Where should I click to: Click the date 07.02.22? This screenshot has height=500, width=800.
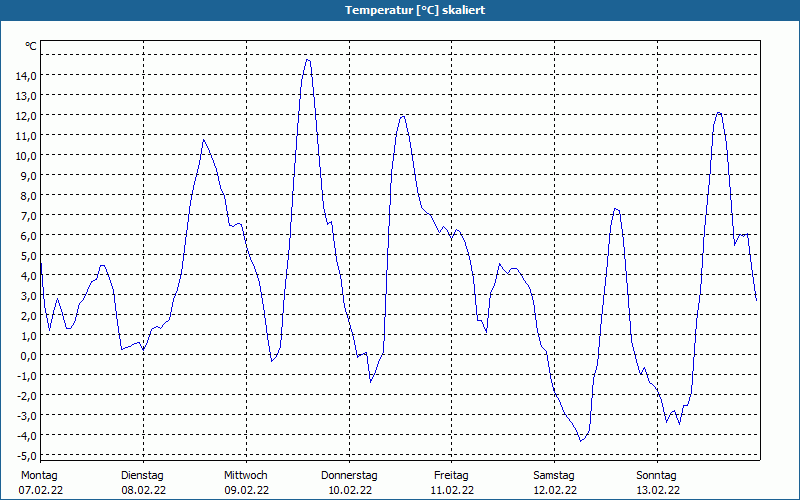pos(41,490)
